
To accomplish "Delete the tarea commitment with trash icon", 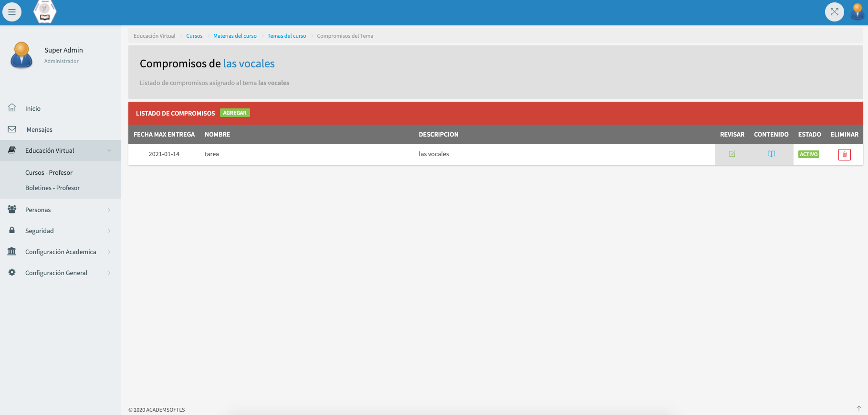I will [844, 154].
